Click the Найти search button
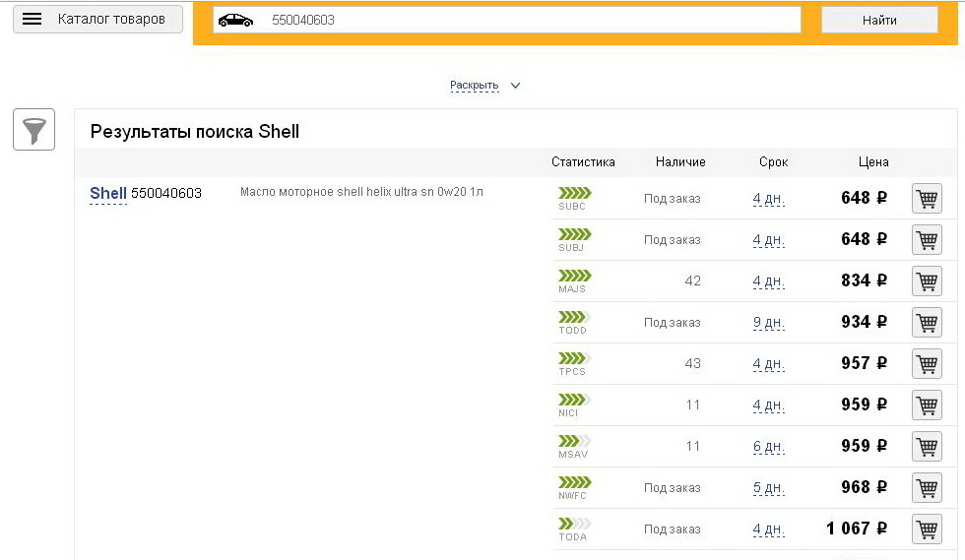The height and width of the screenshot is (560, 965). point(879,21)
